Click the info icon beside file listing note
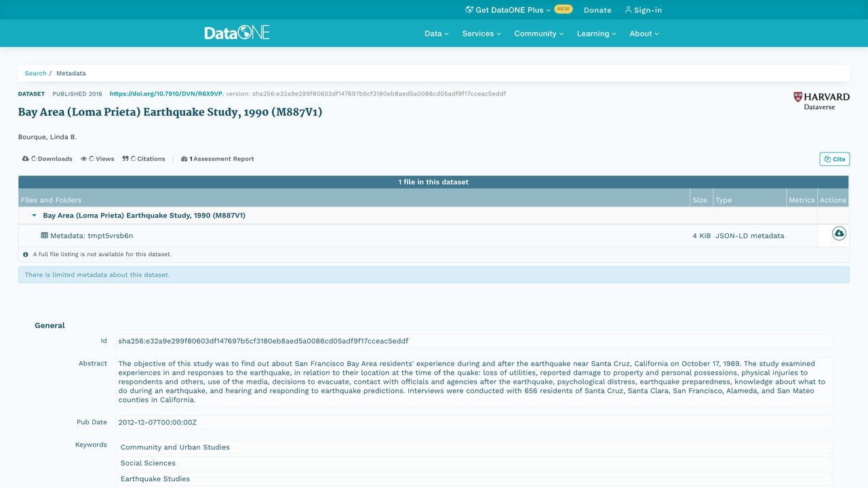The image size is (868, 488). pyautogui.click(x=26, y=255)
